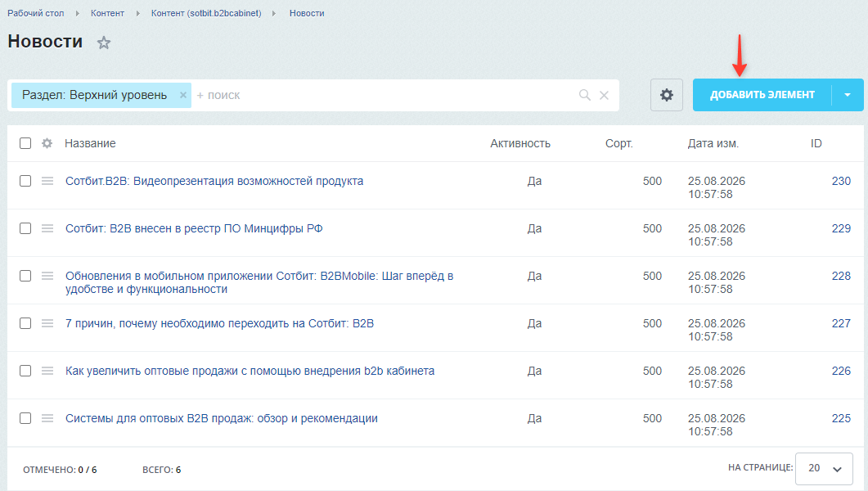Go to 'Контент (sotbit.b2bcabinet)' breadcrumb
This screenshot has width=868, height=491.
(206, 13)
